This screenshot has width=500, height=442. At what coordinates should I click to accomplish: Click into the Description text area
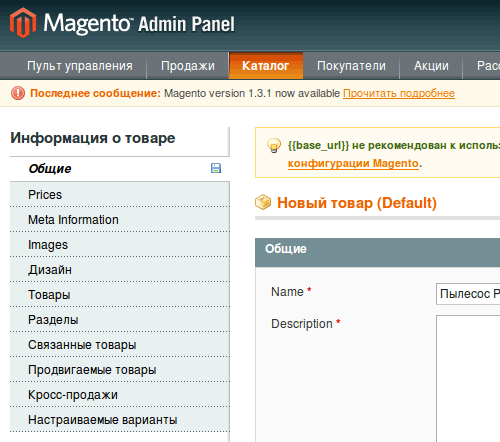click(468, 378)
